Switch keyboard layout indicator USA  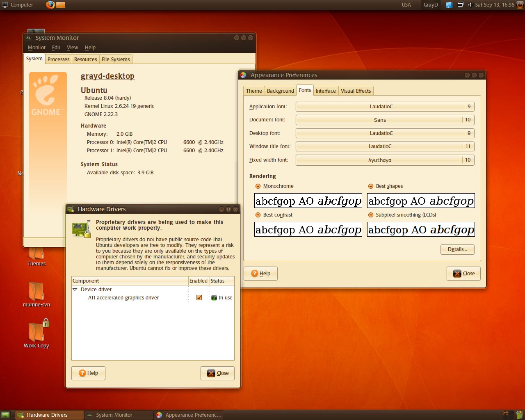point(406,5)
